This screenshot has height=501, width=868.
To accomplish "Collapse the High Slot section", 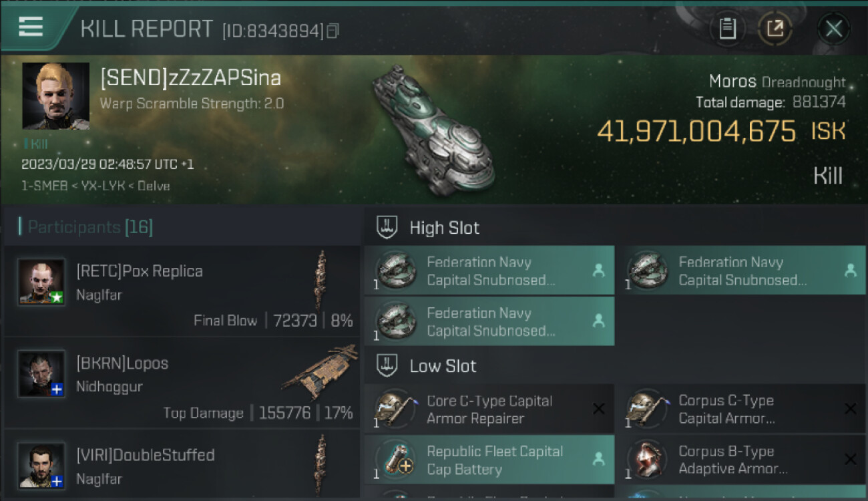I will coord(444,228).
